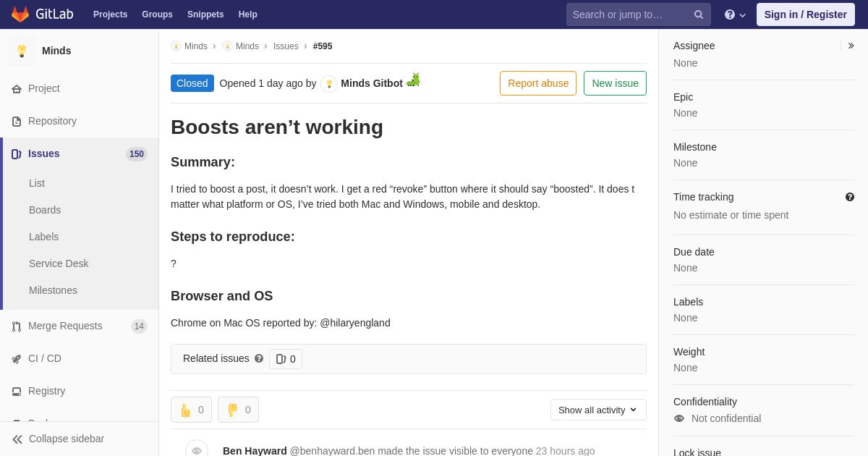Screen dimensions: 868x456
Task: Click the Minds lightbulb project avatar
Action: point(22,51)
